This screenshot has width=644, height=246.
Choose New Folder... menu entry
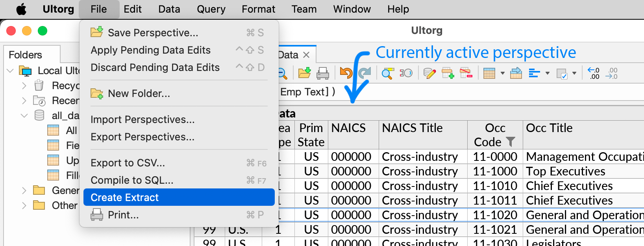pos(179,93)
